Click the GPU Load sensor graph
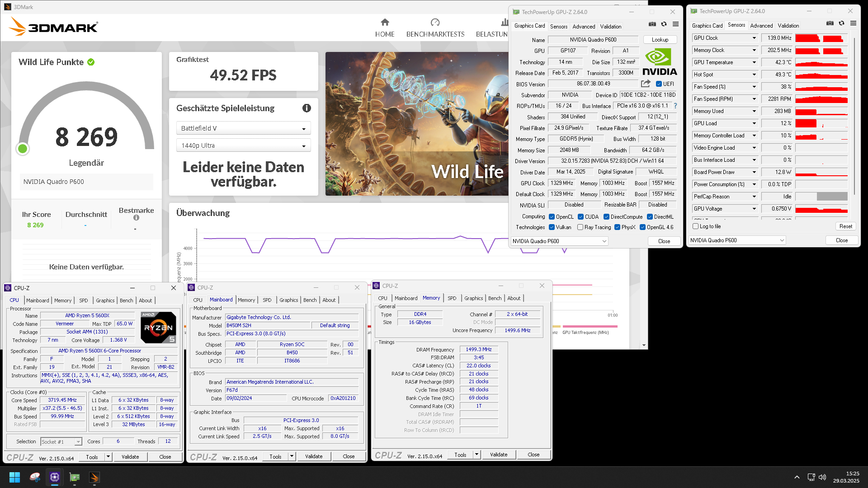868x488 pixels. coord(821,123)
